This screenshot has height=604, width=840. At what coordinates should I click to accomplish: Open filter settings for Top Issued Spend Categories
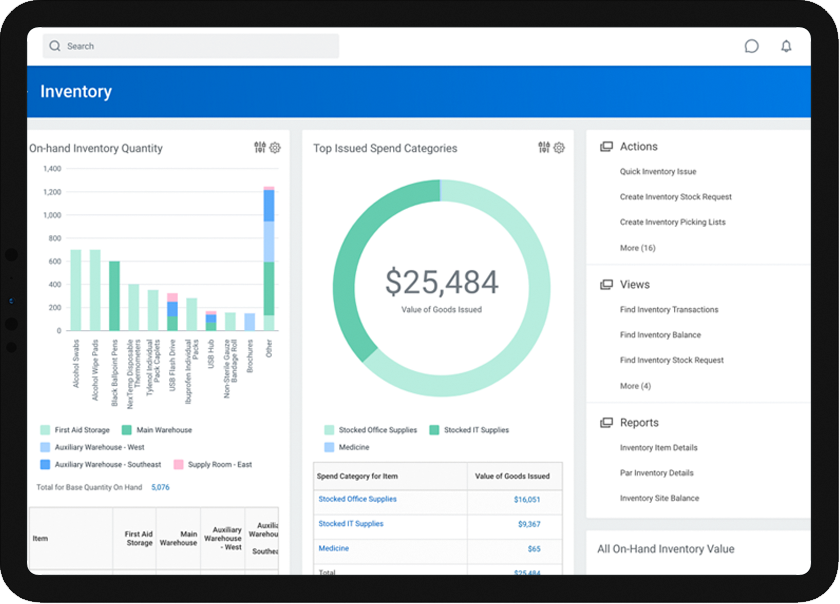point(544,148)
